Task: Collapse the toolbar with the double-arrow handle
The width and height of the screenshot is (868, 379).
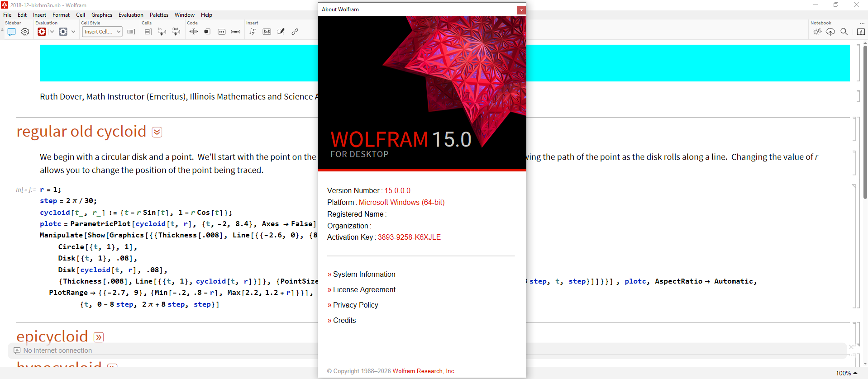Action: pos(2,30)
